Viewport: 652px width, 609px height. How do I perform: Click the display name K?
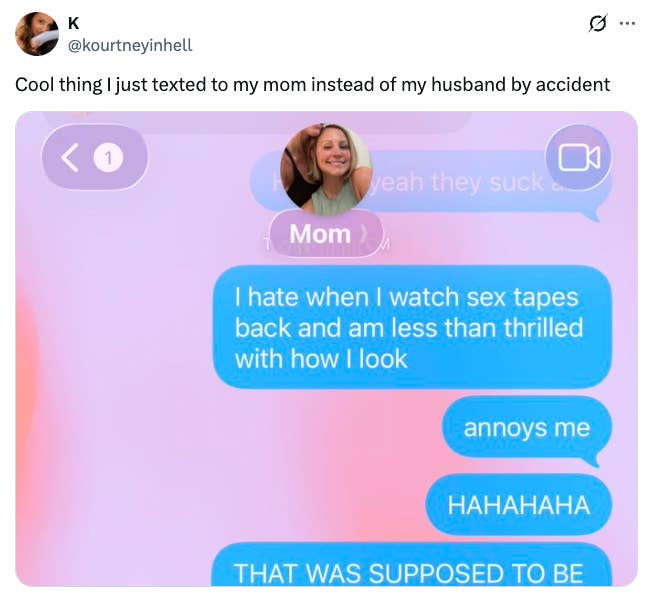pos(73,23)
